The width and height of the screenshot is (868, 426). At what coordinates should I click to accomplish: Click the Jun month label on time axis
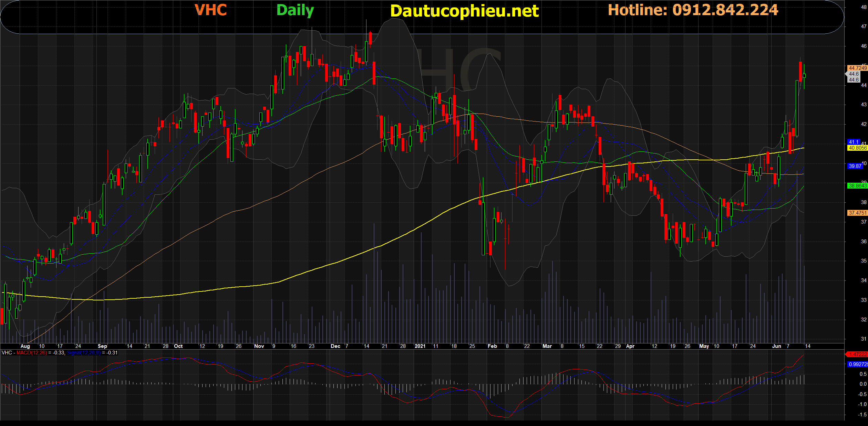[x=776, y=346]
